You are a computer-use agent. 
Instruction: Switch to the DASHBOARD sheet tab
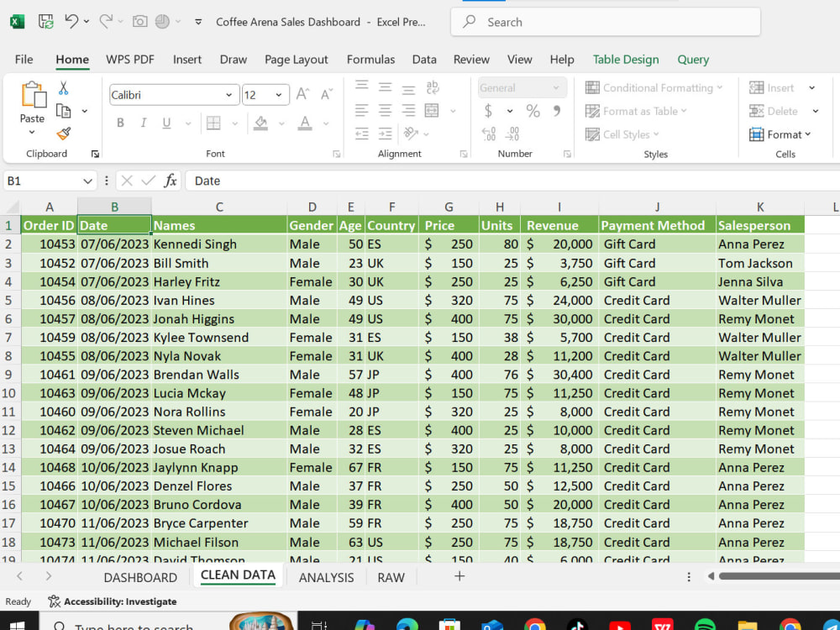click(x=140, y=578)
